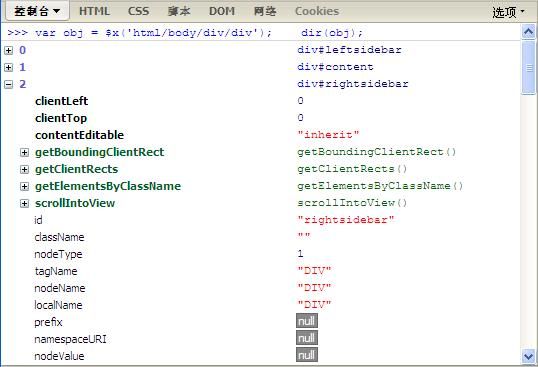Select the nodeName property name
Screen dimensions: 538x367
point(60,288)
